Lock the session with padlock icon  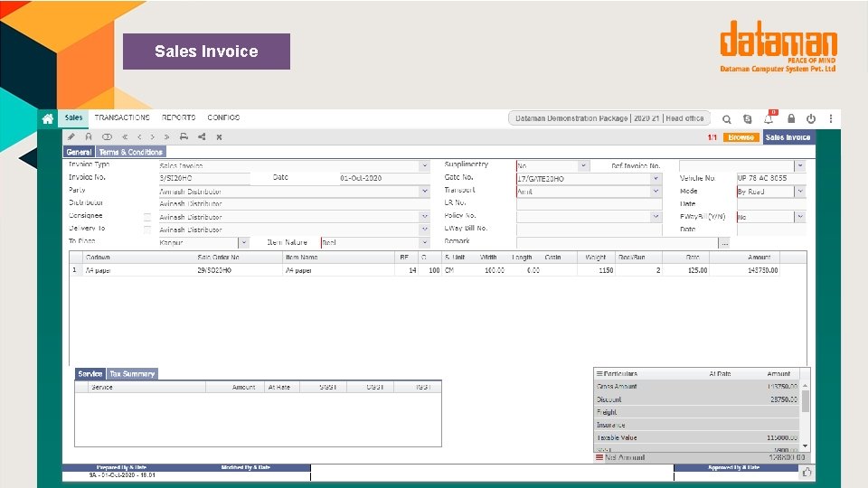tap(791, 118)
